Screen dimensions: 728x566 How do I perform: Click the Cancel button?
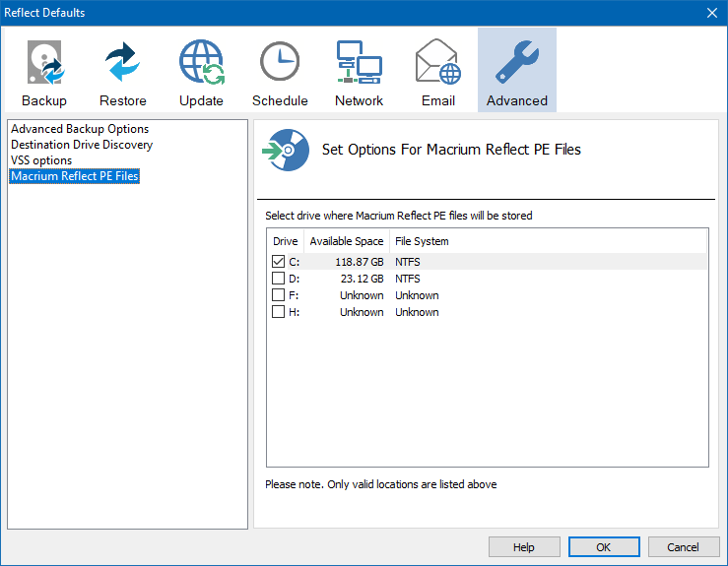(683, 547)
